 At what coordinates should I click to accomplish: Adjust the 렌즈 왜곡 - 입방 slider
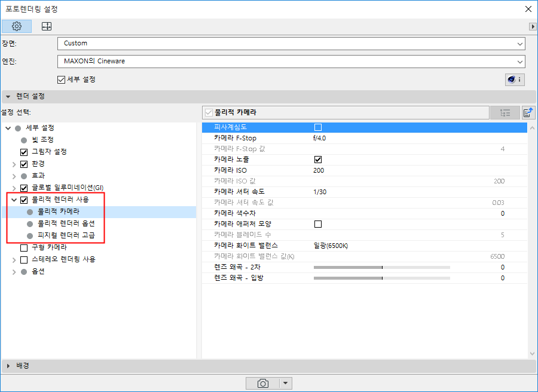click(x=381, y=278)
